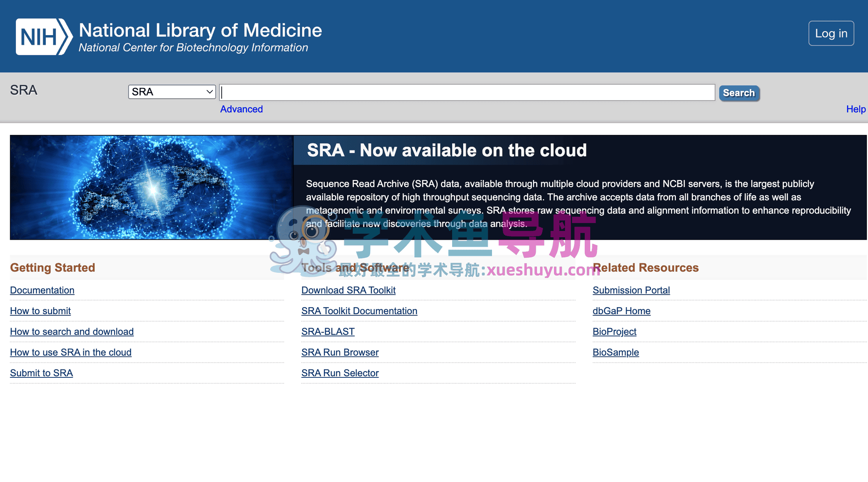The width and height of the screenshot is (868, 482).
Task: Click the Log in button
Action: tap(831, 34)
